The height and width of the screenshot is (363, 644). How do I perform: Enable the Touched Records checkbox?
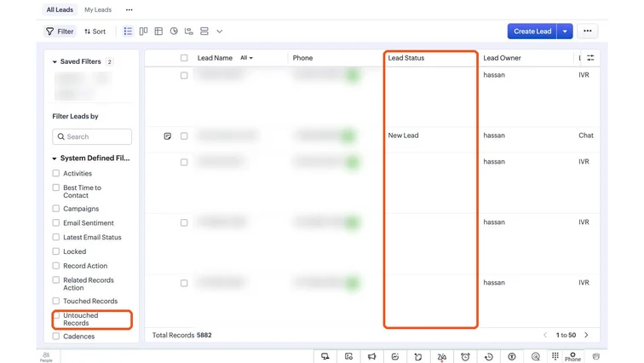click(x=56, y=301)
